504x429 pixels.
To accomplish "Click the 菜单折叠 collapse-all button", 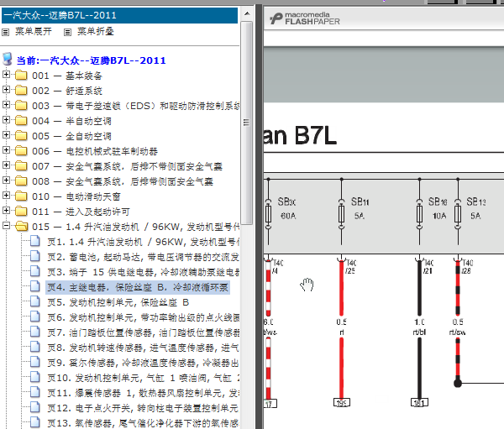I will point(96,32).
